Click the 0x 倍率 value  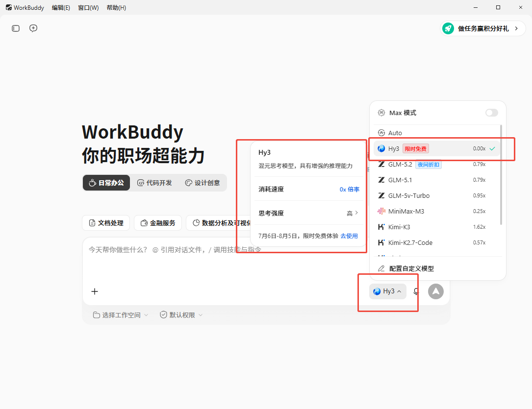point(350,190)
